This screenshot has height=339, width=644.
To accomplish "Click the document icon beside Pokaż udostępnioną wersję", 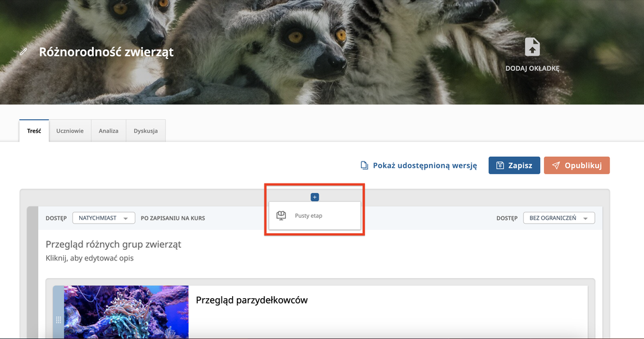I will click(x=364, y=165).
